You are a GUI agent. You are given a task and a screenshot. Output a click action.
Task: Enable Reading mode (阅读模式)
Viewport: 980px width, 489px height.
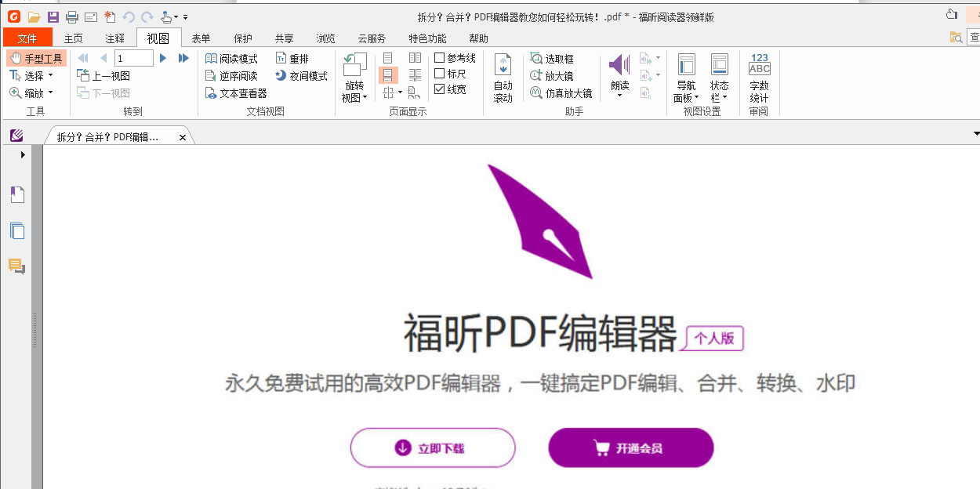pyautogui.click(x=231, y=59)
